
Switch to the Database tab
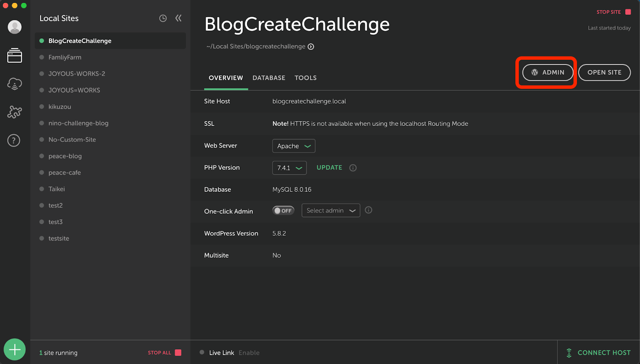pyautogui.click(x=269, y=78)
